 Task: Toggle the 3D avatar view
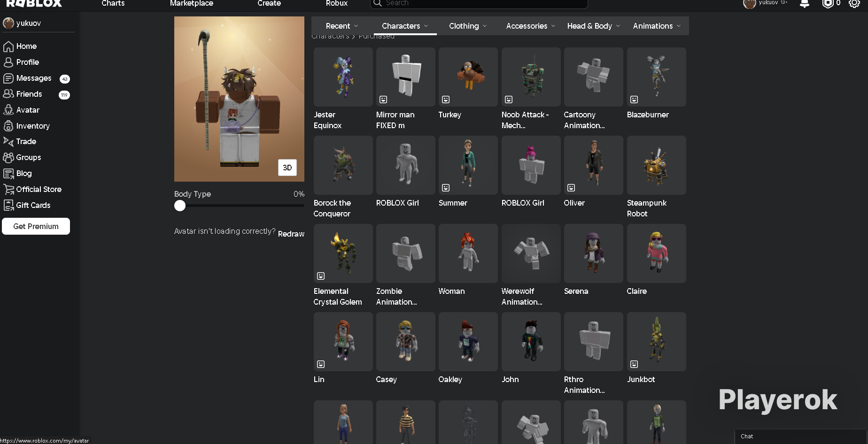point(287,168)
